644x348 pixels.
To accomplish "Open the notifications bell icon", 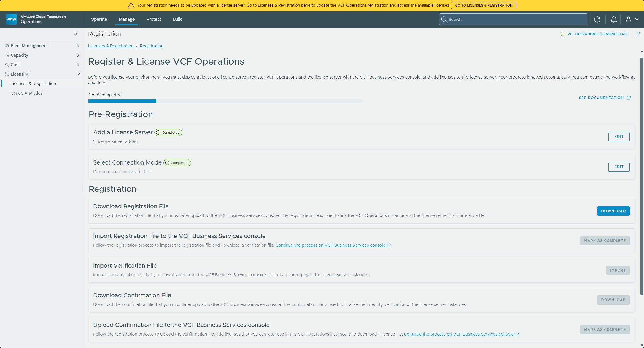I will 614,19.
